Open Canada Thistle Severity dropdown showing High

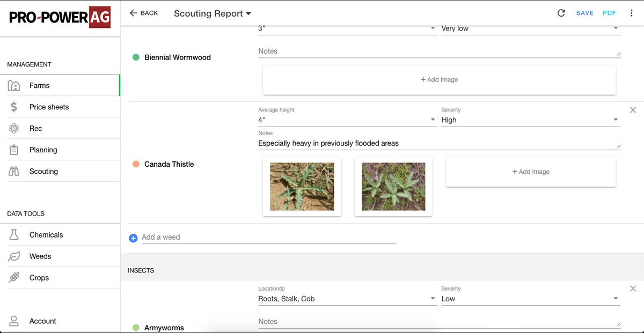point(530,120)
